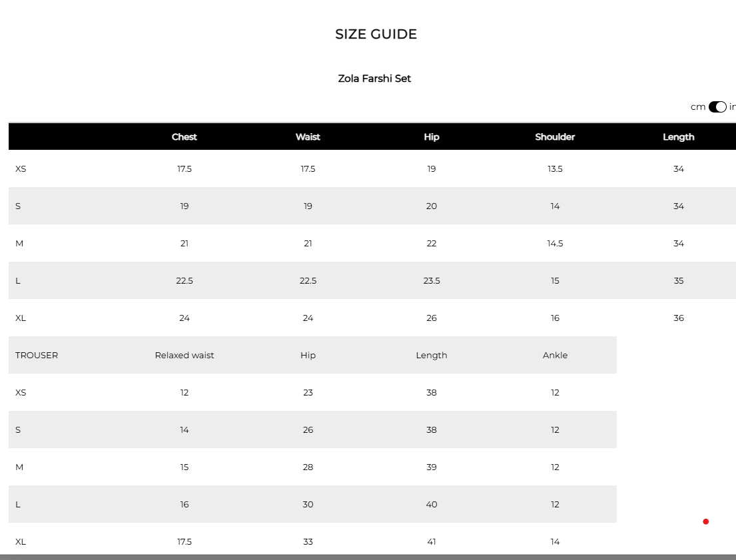Click the horizontal scrollbar at the bottom
The width and height of the screenshot is (736, 560).
(368, 557)
